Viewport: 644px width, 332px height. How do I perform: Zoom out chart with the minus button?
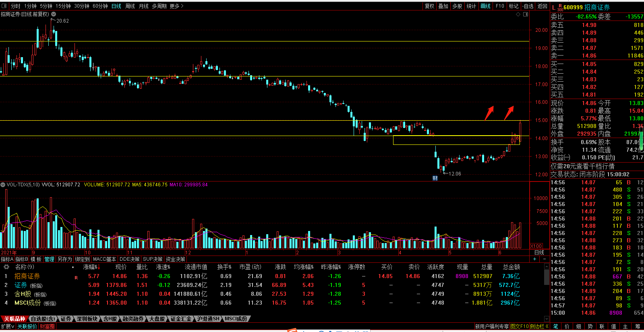tap(544, 259)
